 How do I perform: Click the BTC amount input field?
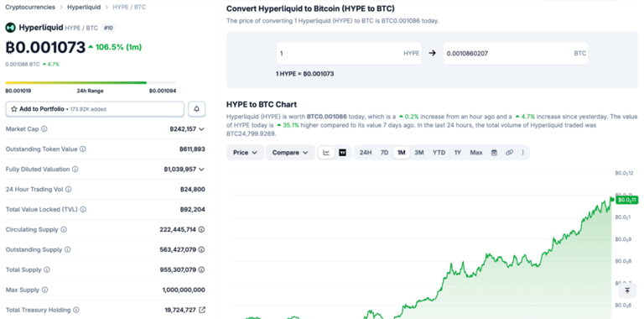pos(516,53)
